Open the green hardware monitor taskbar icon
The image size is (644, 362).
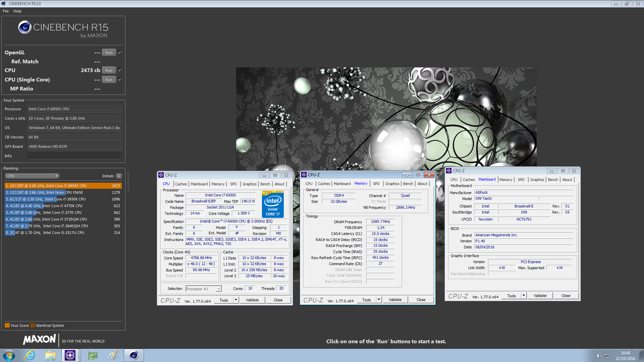pyautogui.click(x=92, y=355)
